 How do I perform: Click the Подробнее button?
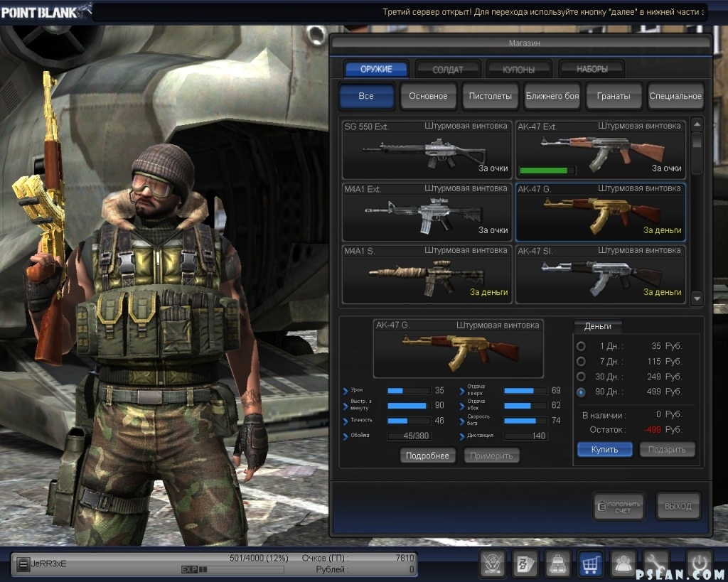(x=427, y=456)
